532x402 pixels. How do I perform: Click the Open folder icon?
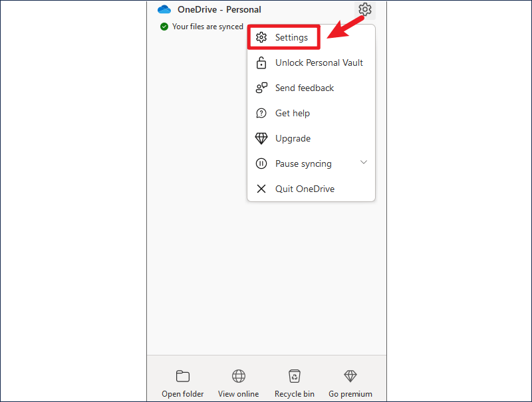click(x=183, y=376)
